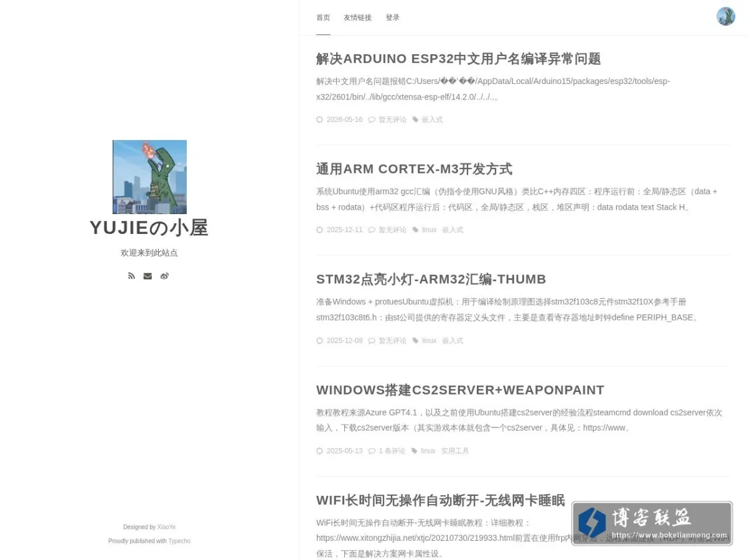Click 嵌入式 tag on the STM32 post
Image resolution: width=747 pixels, height=560 pixels.
point(453,340)
